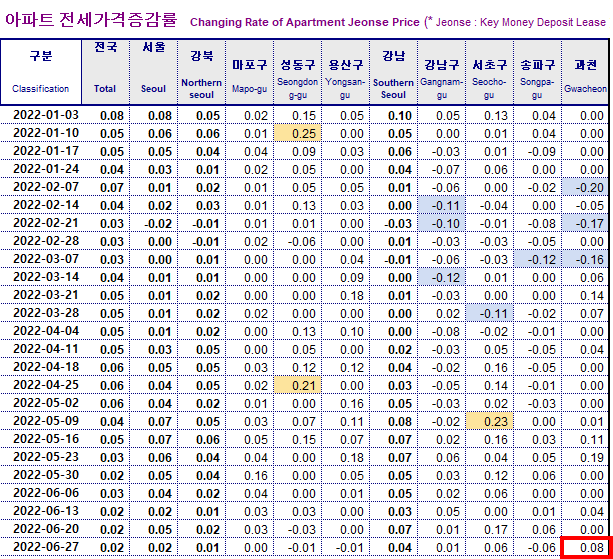
Task: Click Gwacheon 0.08 cell for 2022-06-27
Action: (x=586, y=547)
